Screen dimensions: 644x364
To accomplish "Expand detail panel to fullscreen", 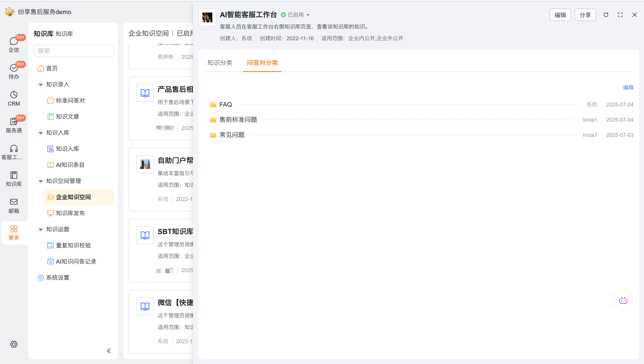I will click(x=620, y=15).
